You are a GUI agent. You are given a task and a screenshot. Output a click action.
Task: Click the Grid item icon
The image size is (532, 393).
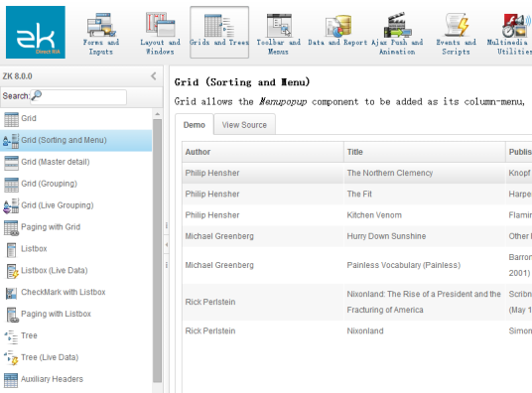11,119
